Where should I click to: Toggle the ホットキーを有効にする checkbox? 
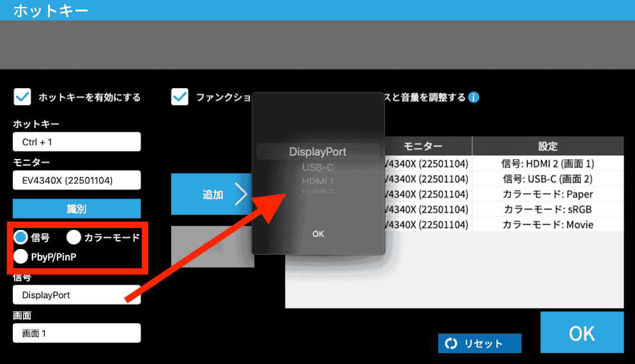coord(22,97)
